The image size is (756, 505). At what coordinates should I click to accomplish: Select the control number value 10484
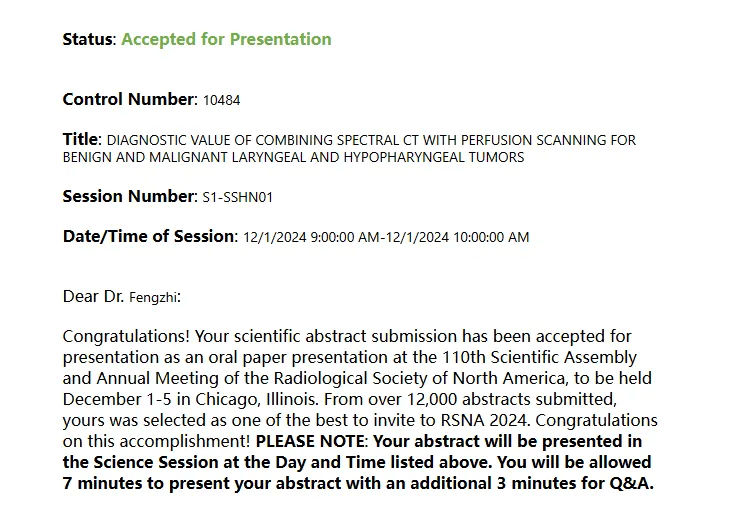click(x=221, y=100)
